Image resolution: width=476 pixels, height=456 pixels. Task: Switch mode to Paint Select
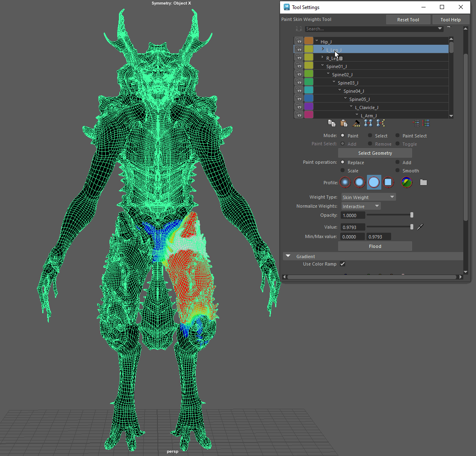(398, 135)
